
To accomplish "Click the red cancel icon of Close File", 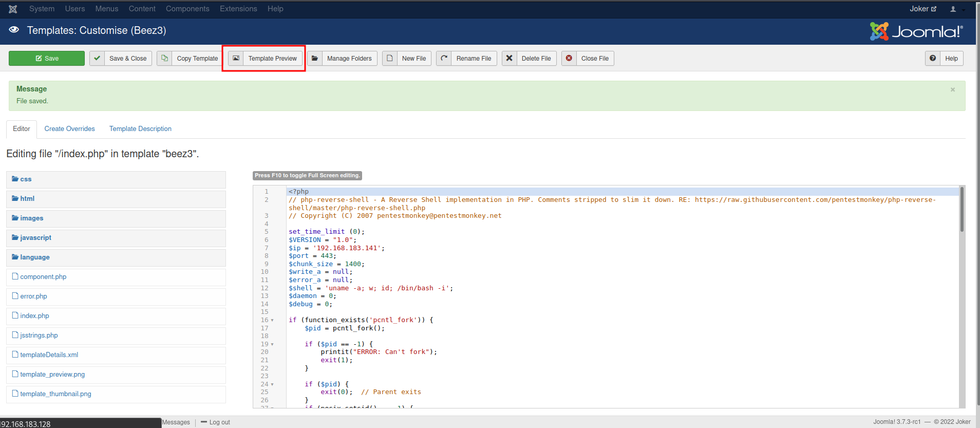I will pos(569,58).
